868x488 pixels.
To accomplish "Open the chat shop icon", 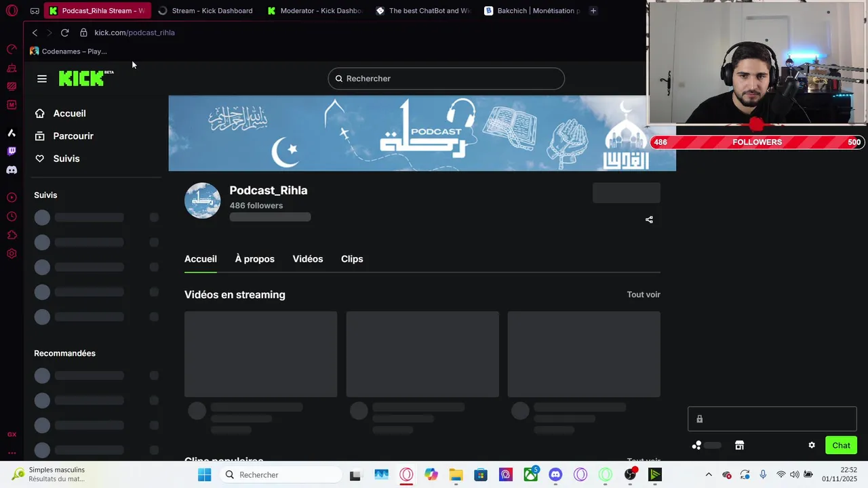I will coord(739,445).
